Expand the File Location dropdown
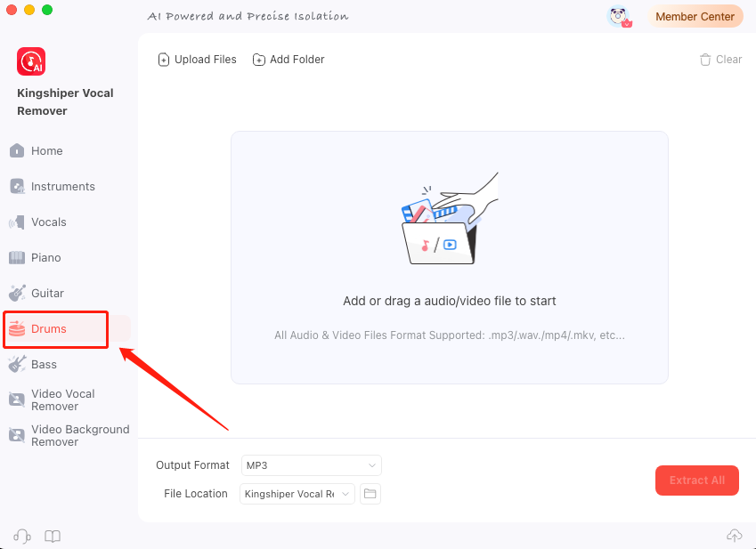The image size is (756, 549). pos(297,494)
